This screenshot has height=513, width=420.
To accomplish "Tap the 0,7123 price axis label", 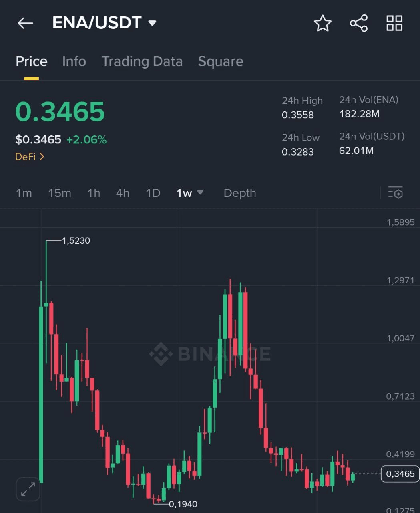I will (400, 396).
